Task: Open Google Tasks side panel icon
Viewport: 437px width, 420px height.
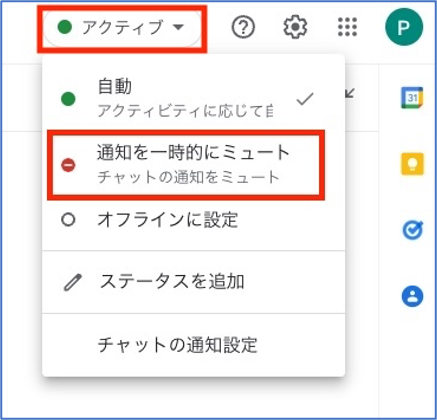Action: point(413,230)
